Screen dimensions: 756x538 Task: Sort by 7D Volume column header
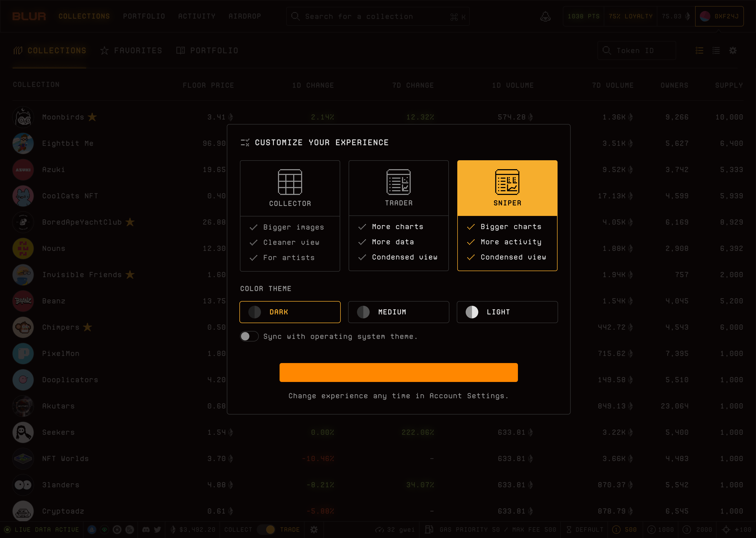coord(613,85)
